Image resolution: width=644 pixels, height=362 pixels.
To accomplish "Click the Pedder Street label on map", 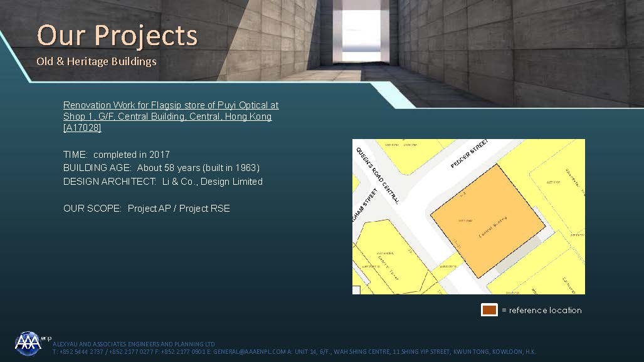I will coord(468,154).
